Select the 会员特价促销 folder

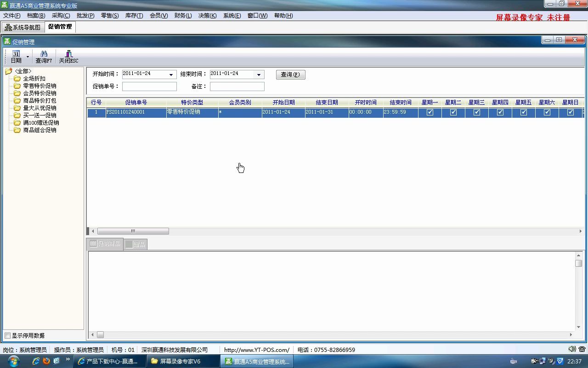tap(35, 93)
